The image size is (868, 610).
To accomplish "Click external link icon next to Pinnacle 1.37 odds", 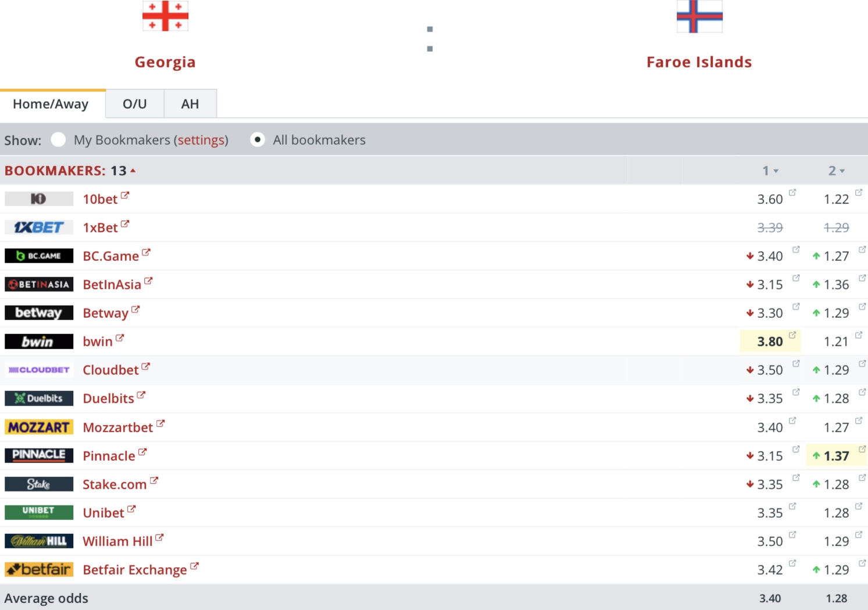I will click(862, 448).
